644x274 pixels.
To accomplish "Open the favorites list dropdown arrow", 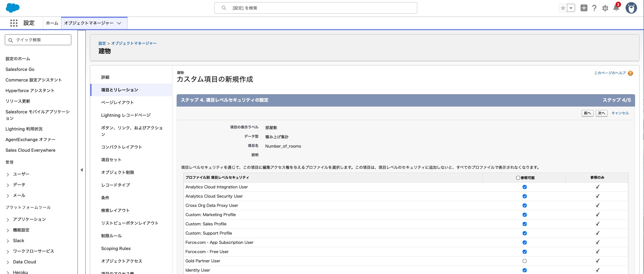I will click(x=571, y=8).
